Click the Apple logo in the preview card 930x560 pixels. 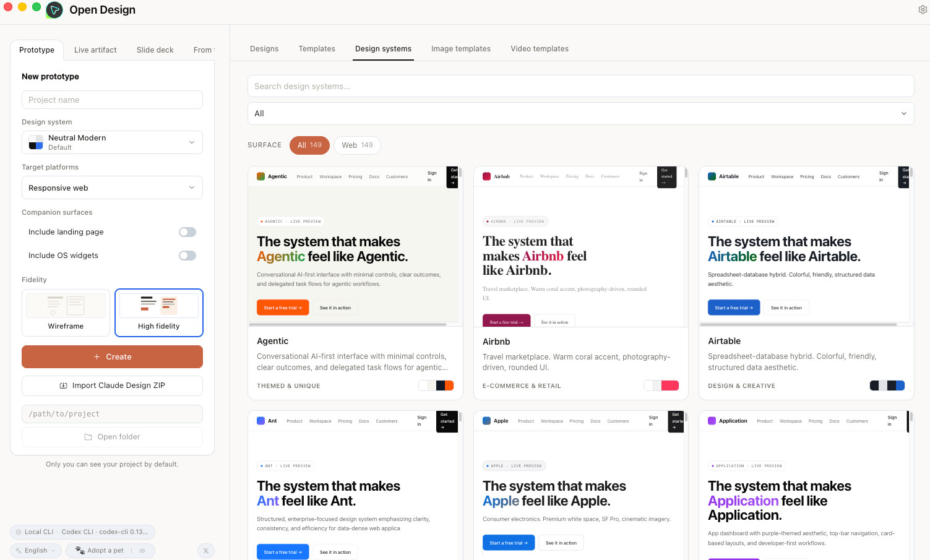click(x=486, y=421)
